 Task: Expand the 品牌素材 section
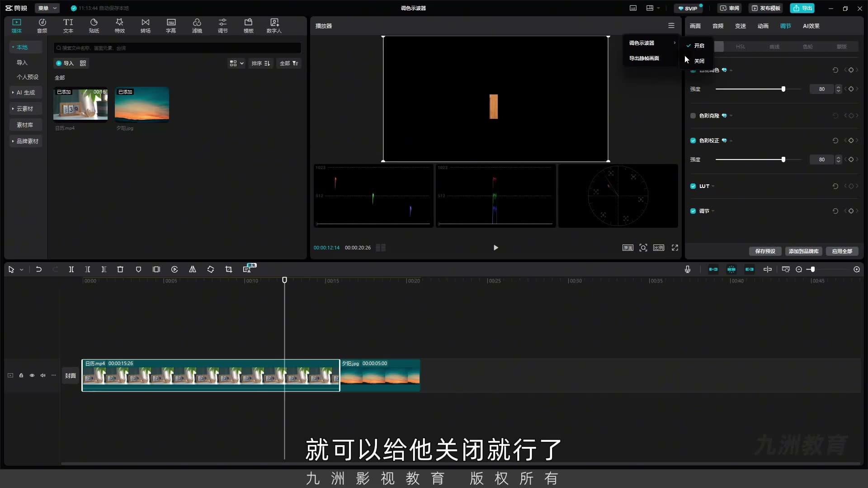tap(26, 141)
